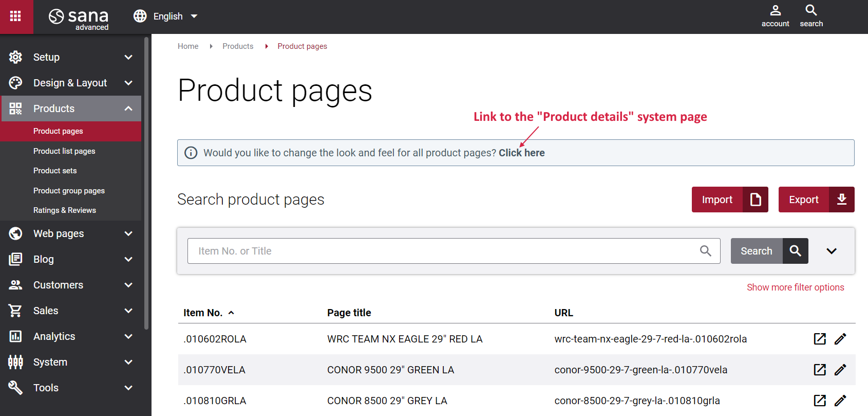This screenshot has height=416, width=868.
Task: Select 'CONOR 8500 29" GREY LA' title
Action: pos(387,401)
